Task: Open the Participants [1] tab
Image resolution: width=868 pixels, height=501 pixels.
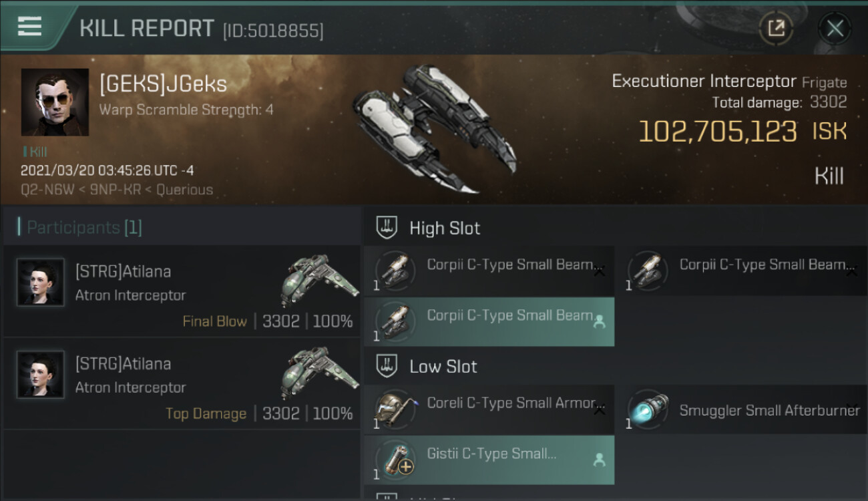Action: [84, 228]
